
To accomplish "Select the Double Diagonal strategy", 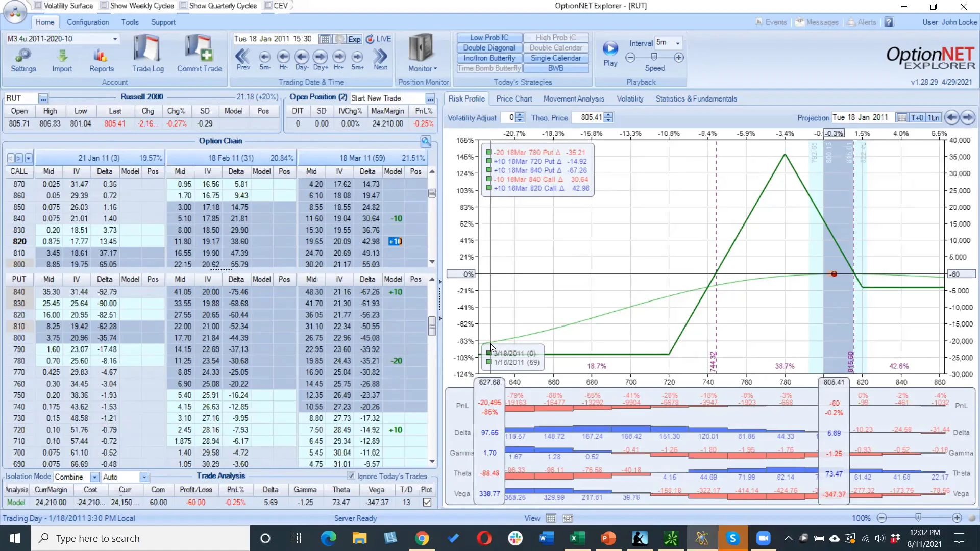I will click(x=489, y=48).
